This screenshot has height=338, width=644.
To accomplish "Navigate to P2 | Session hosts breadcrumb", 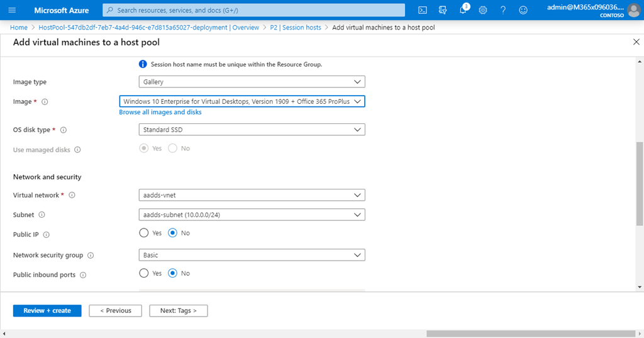I will pos(296,28).
